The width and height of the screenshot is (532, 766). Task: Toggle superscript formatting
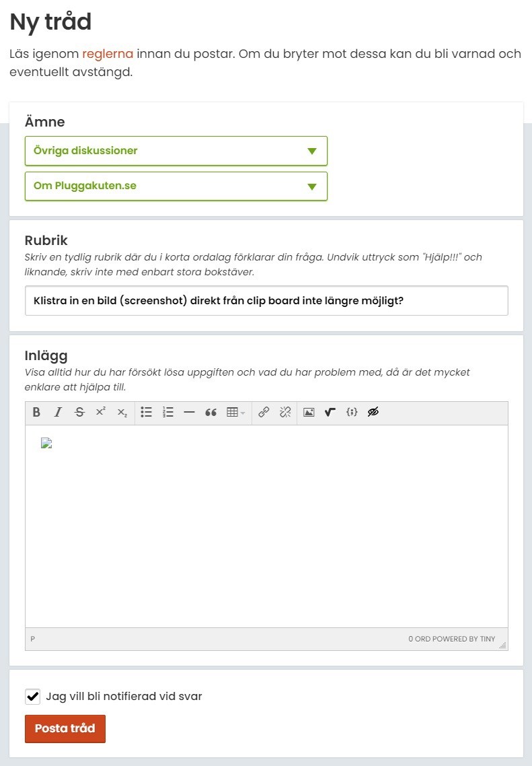point(100,413)
